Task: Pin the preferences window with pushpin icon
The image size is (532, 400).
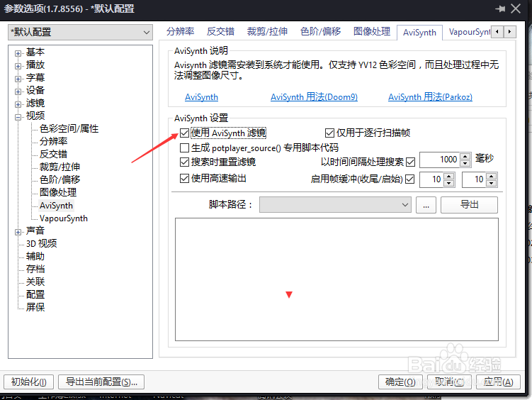Action: [x=499, y=9]
